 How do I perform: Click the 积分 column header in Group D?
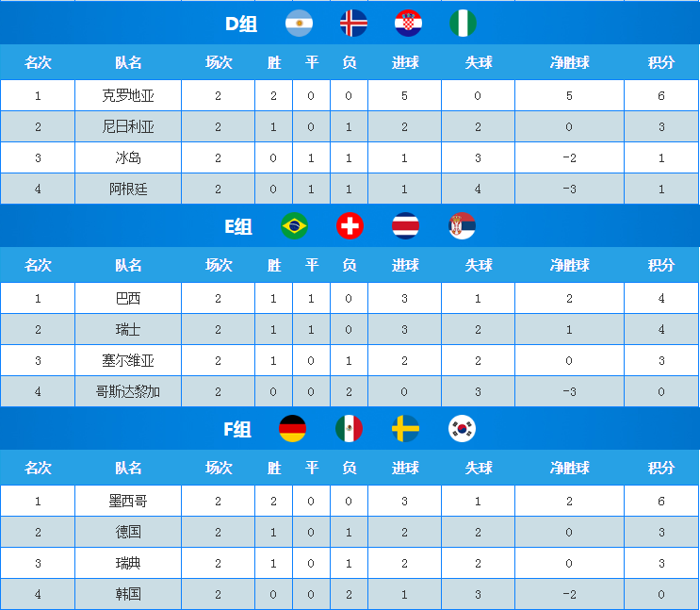pos(661,62)
